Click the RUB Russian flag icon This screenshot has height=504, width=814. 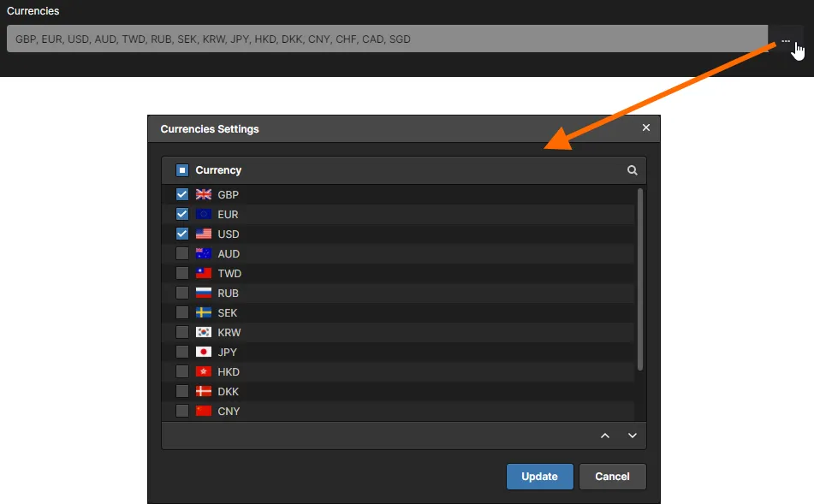pyautogui.click(x=204, y=294)
